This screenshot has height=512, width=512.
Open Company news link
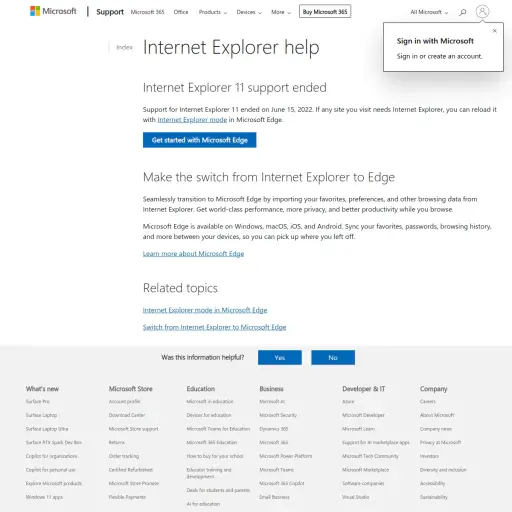436,429
